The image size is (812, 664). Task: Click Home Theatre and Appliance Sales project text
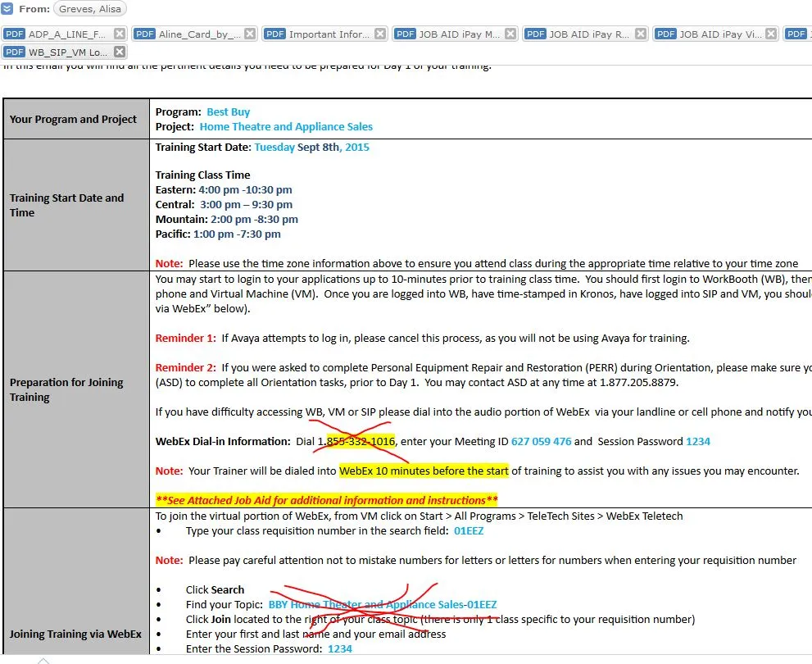(286, 127)
